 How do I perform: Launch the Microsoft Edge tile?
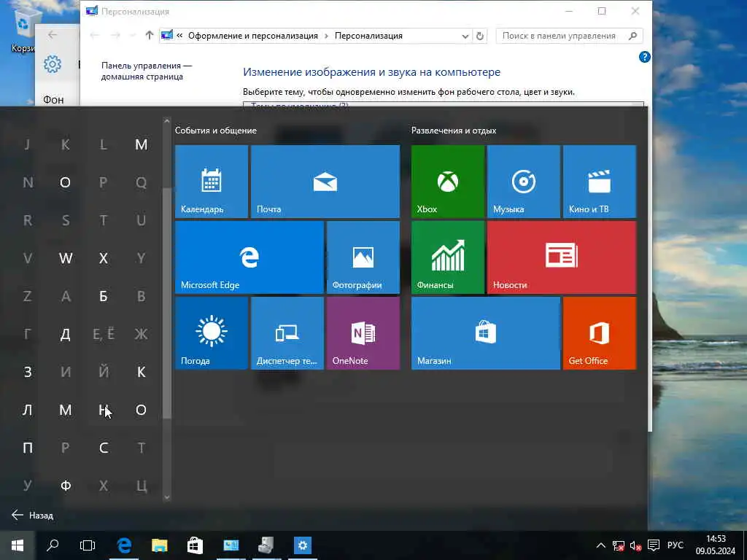pos(249,257)
